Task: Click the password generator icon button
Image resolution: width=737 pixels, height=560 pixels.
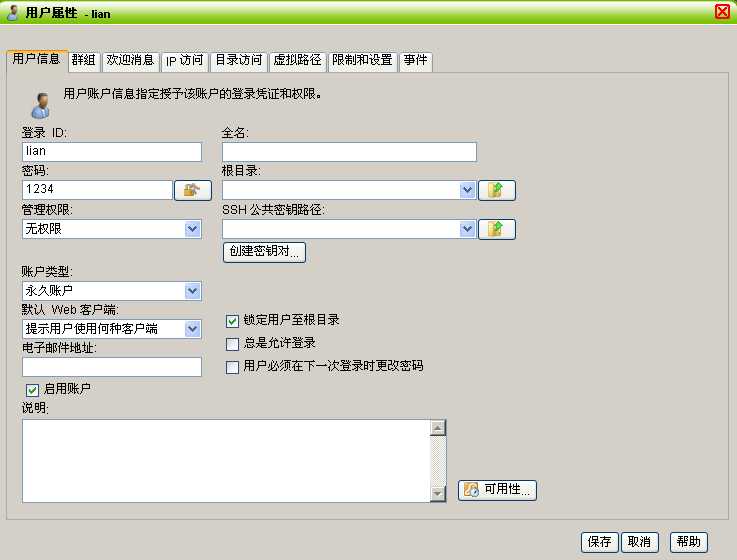Action: coord(193,190)
